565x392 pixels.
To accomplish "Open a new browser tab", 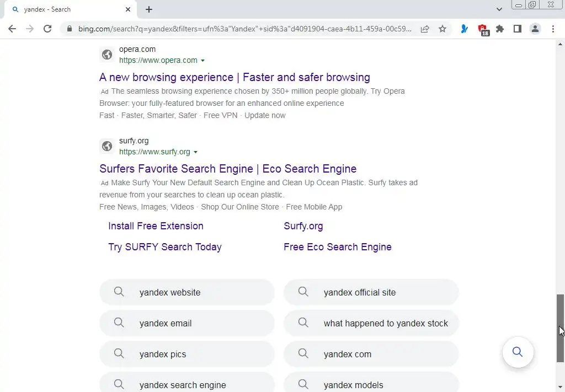I will point(149,9).
